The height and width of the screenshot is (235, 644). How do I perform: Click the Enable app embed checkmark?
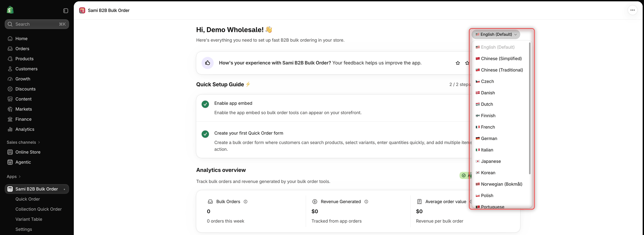[x=205, y=104]
